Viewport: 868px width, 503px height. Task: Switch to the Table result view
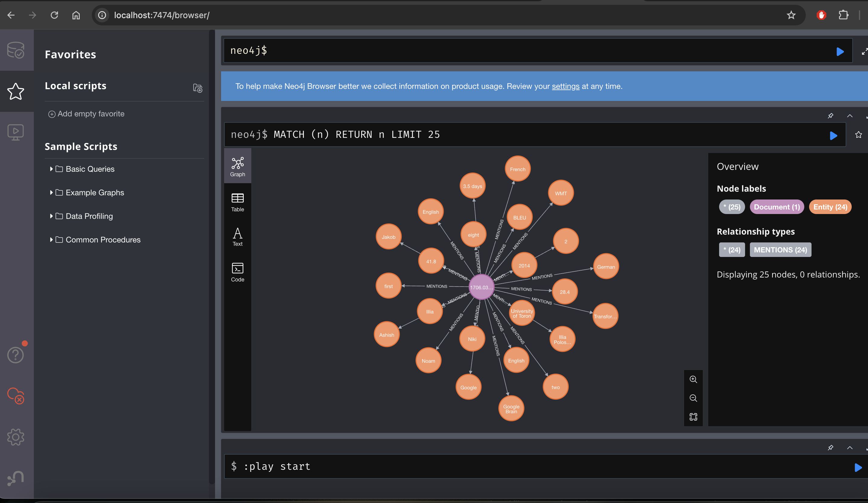point(237,202)
